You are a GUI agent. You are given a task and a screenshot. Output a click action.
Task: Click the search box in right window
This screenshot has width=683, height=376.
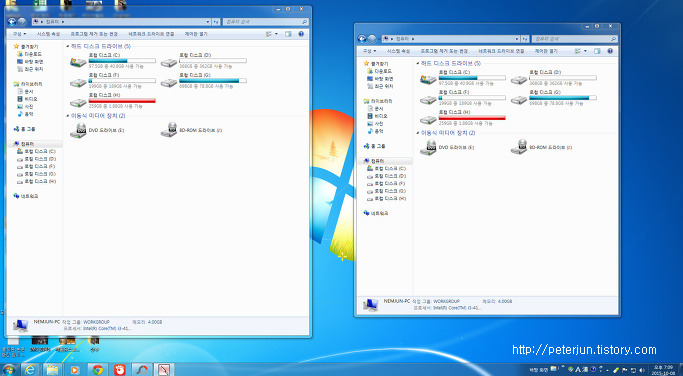(x=575, y=39)
